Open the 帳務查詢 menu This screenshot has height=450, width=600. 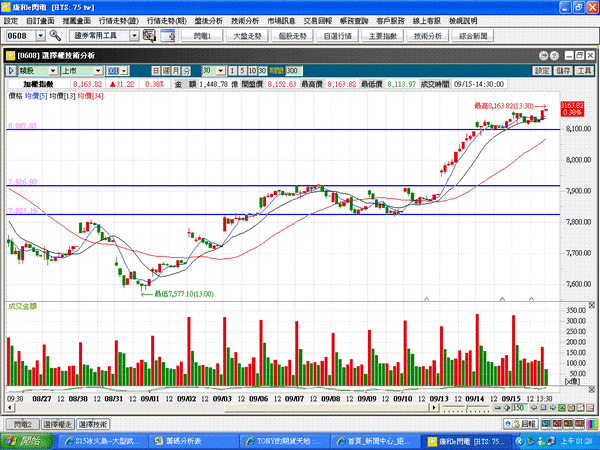(x=354, y=21)
